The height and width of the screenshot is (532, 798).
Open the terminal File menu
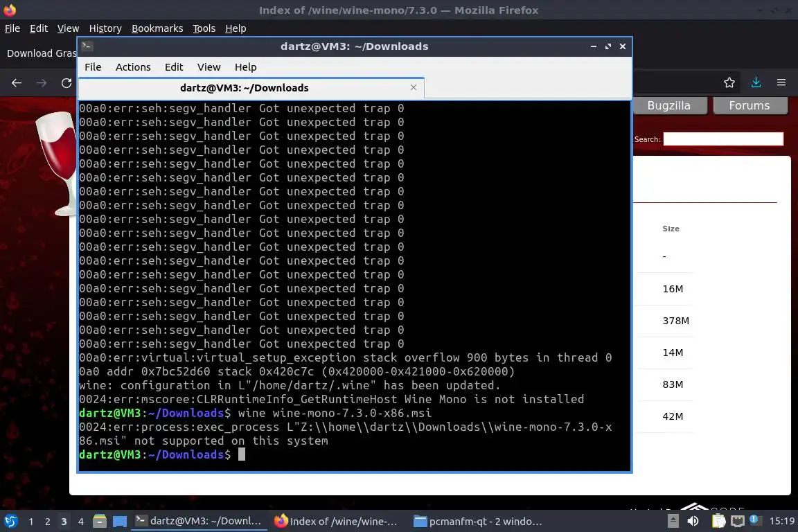coord(93,67)
